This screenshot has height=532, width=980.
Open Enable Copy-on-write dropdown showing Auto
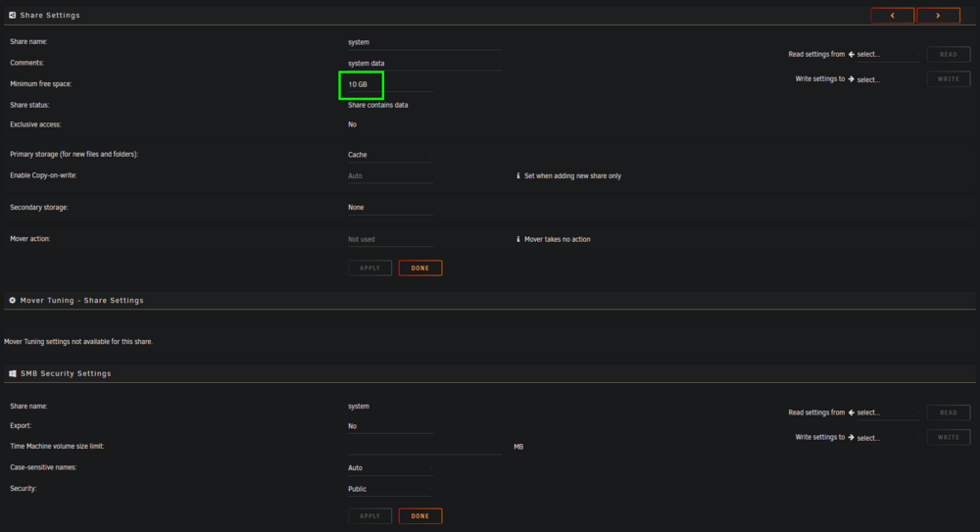[x=390, y=175]
